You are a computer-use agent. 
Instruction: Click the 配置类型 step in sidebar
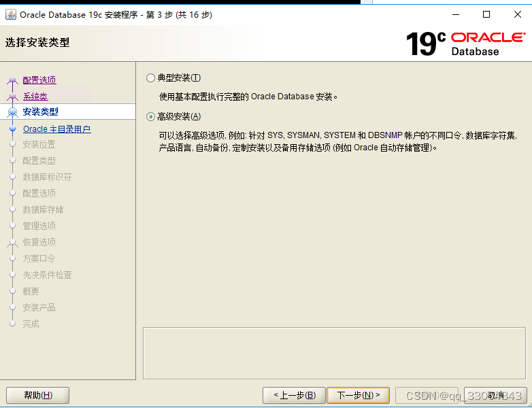pyautogui.click(x=39, y=160)
